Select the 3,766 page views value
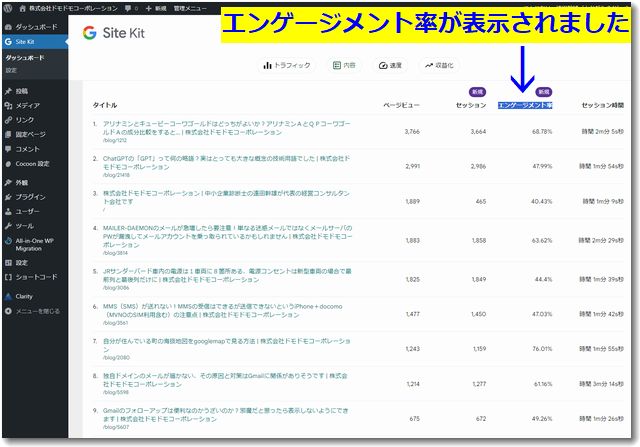Viewport: 640px width, 447px height. click(412, 131)
